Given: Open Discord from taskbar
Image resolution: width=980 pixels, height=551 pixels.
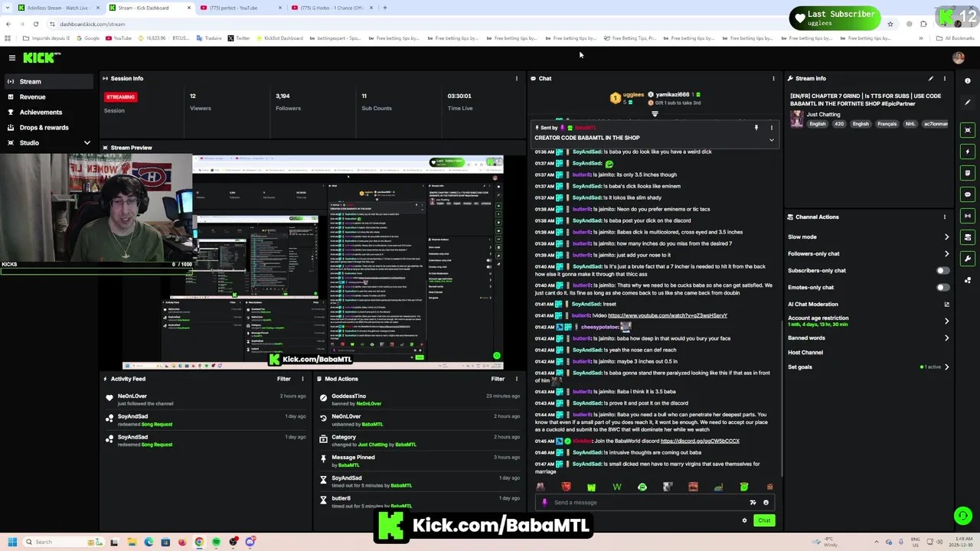Looking at the screenshot, I should point(250,542).
